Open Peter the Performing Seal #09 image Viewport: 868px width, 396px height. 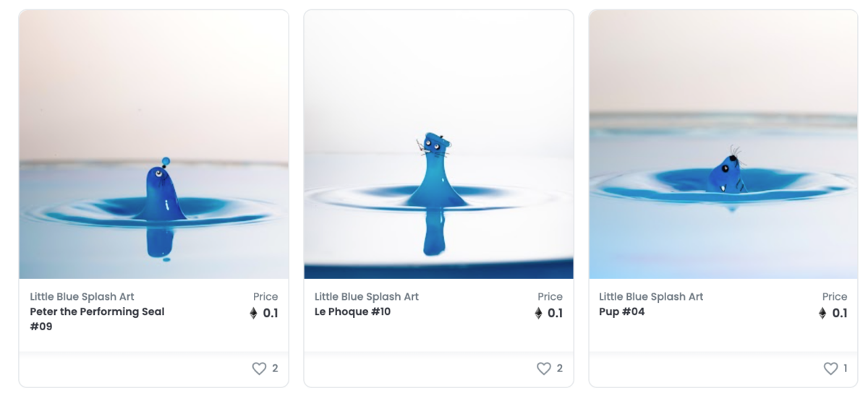point(153,145)
